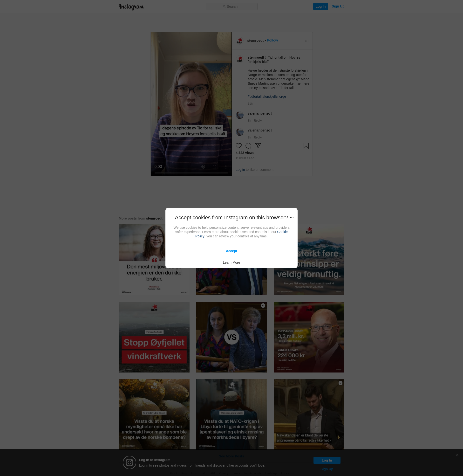Dismiss the bottom login banner
Image resolution: width=463 pixels, height=476 pixels.
457,455
